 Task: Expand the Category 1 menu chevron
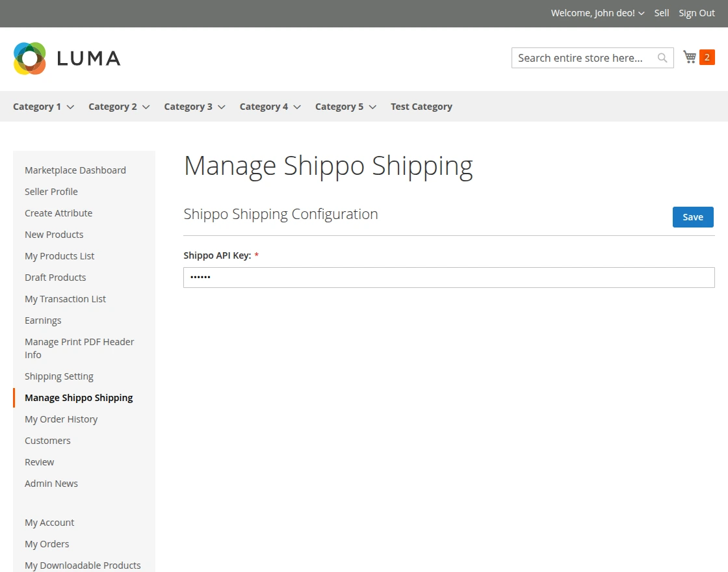(x=71, y=107)
